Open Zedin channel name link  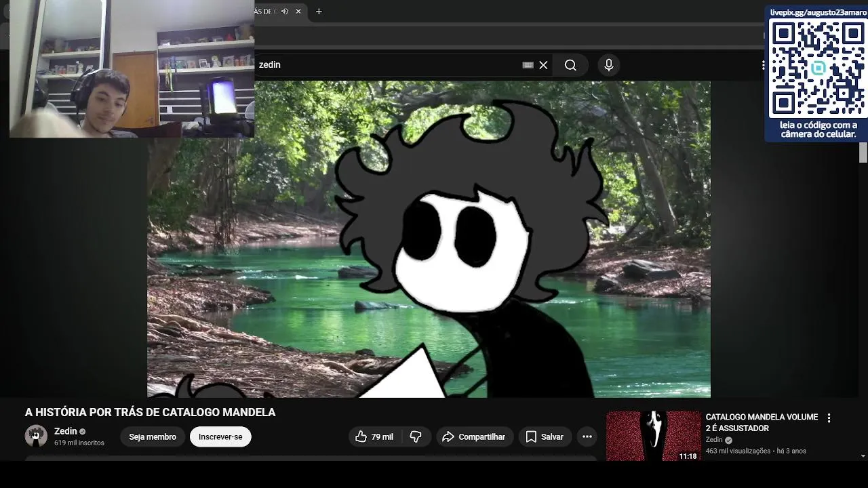click(66, 431)
